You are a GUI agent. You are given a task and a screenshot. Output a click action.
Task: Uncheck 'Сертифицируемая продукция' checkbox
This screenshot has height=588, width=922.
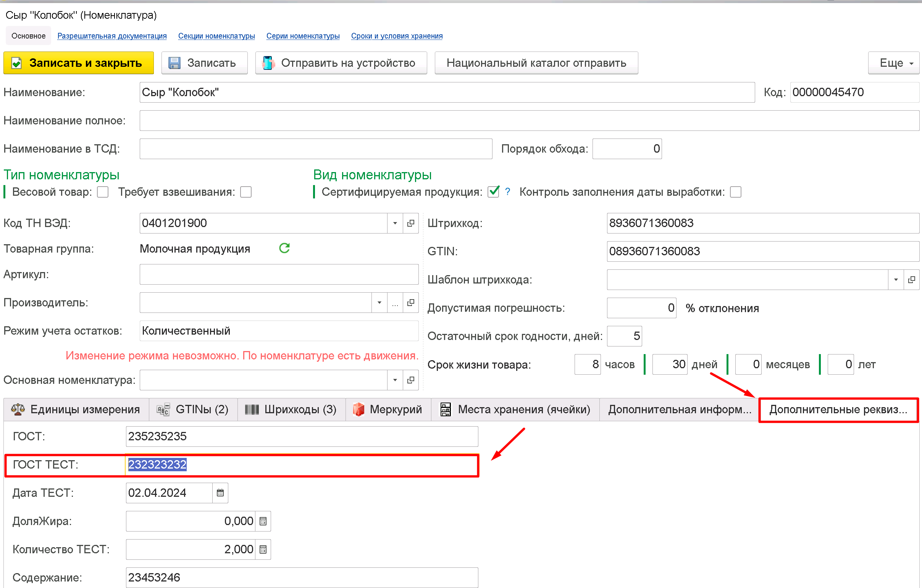494,192
